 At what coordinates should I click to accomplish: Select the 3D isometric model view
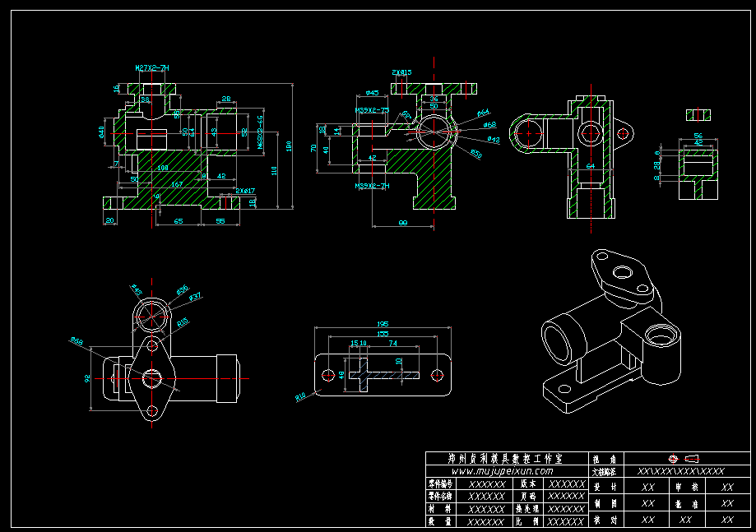(611, 331)
